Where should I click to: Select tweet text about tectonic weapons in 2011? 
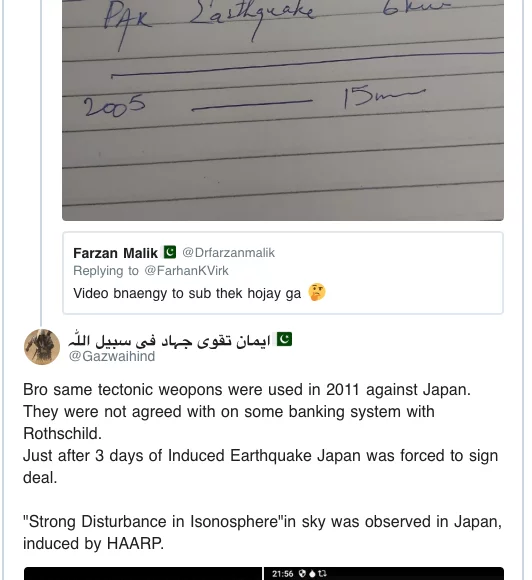[247, 390]
